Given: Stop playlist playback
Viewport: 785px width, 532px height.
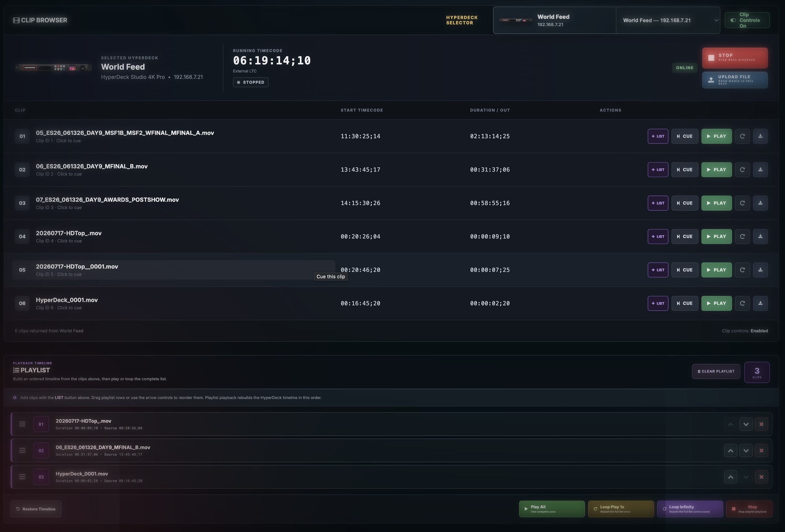Looking at the screenshot, I should click(749, 509).
